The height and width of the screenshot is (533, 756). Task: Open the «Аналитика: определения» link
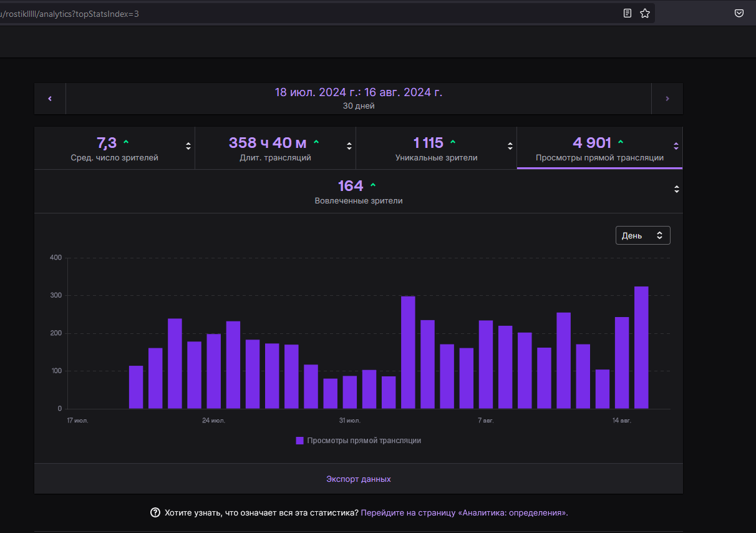coord(463,513)
